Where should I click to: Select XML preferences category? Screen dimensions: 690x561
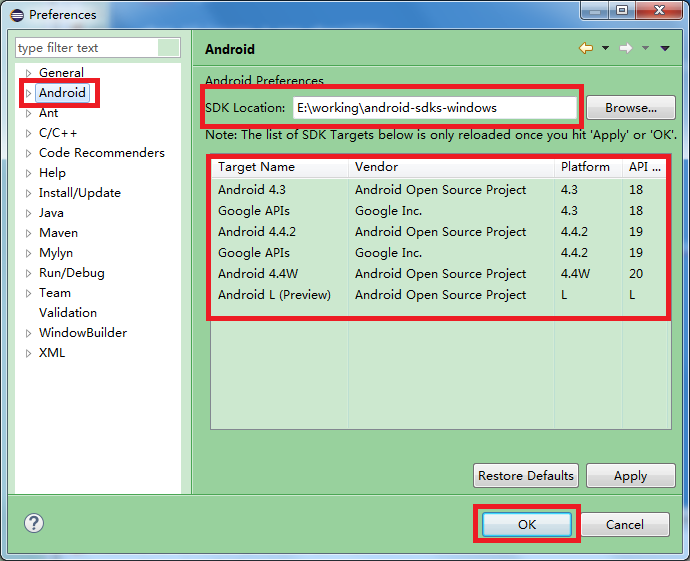pyautogui.click(x=52, y=353)
